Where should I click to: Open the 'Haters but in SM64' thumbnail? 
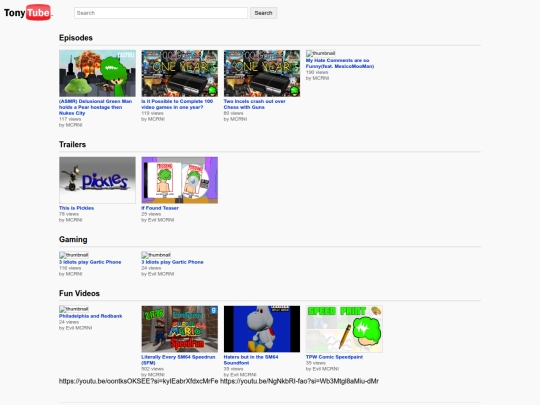(x=262, y=329)
